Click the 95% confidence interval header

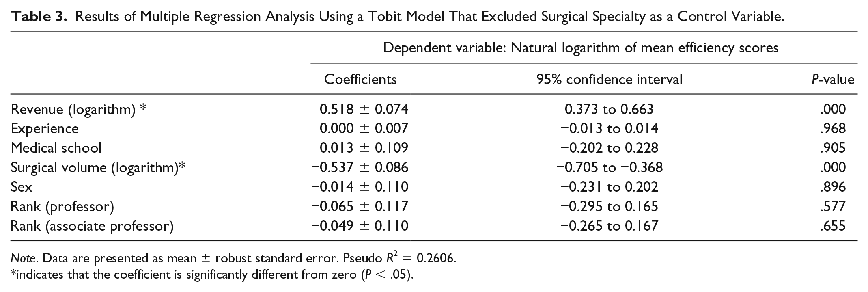click(x=609, y=79)
